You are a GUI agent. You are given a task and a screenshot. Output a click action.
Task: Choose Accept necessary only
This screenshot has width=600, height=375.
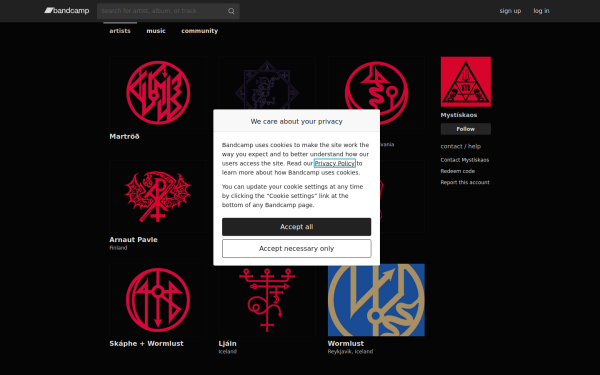pos(297,249)
